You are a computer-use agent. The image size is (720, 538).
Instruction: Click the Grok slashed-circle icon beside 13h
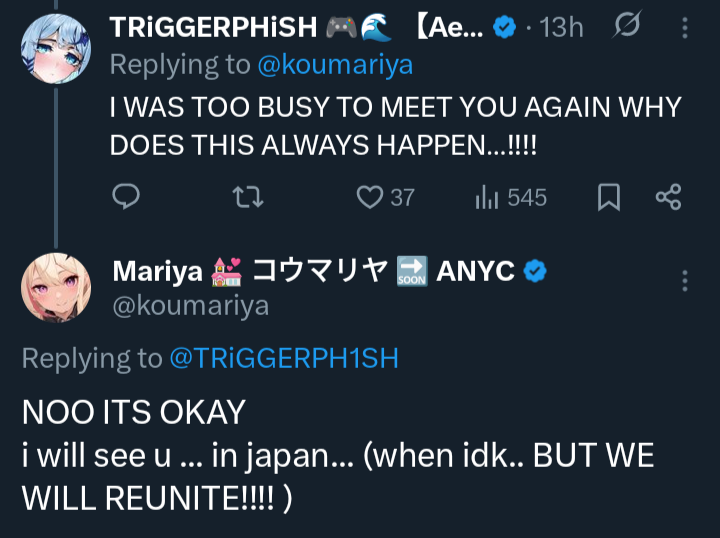[x=627, y=24]
